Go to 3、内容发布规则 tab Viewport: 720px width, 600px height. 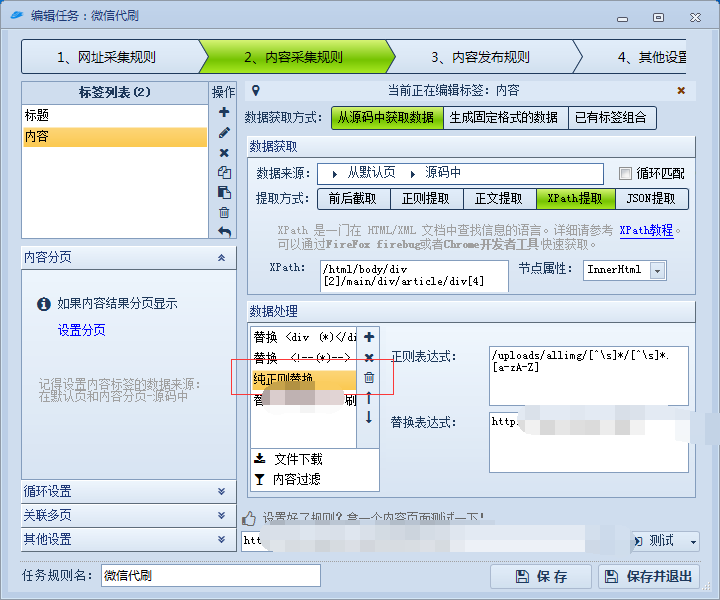coord(480,57)
